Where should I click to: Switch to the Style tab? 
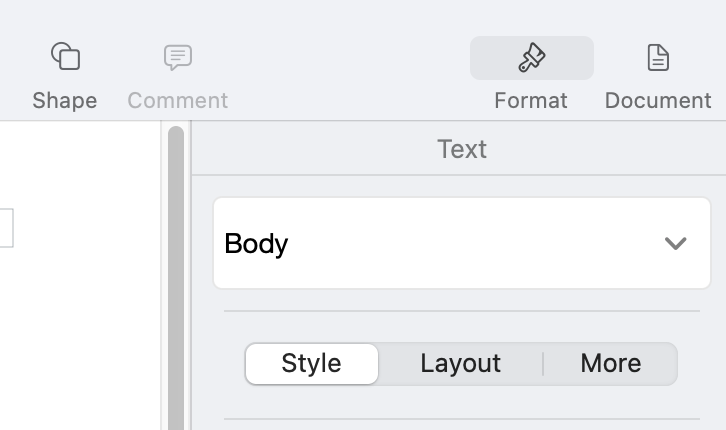(x=312, y=364)
